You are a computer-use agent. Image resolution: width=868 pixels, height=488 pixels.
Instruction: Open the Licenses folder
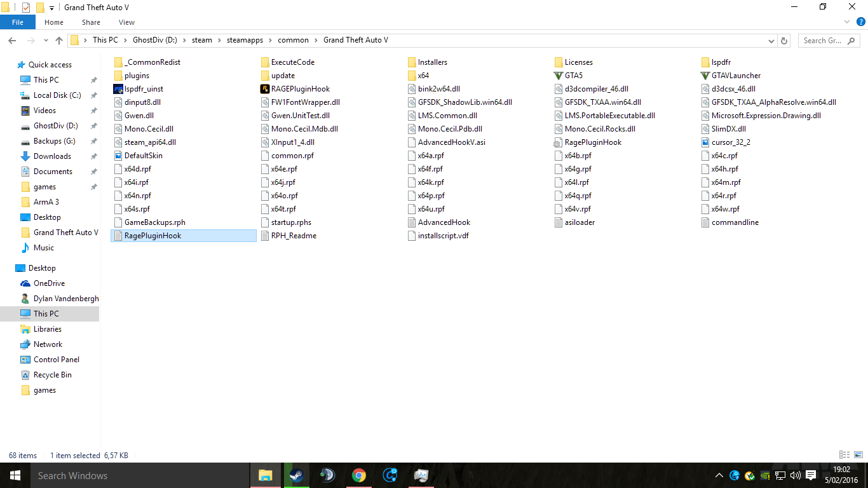(x=574, y=62)
